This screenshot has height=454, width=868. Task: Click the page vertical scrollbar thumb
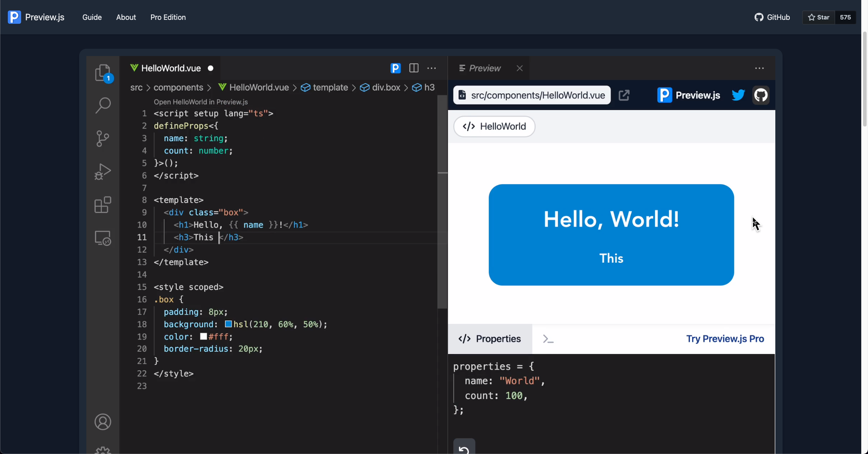[x=864, y=79]
